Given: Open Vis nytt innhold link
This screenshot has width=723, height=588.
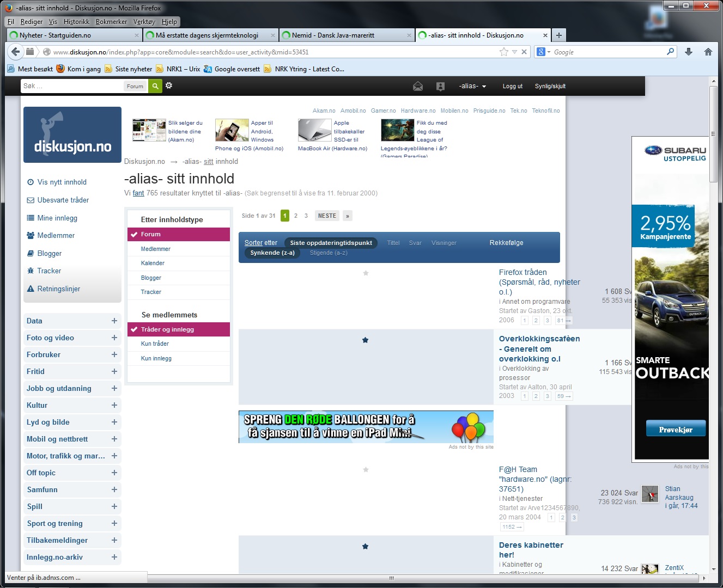Looking at the screenshot, I should (x=62, y=182).
